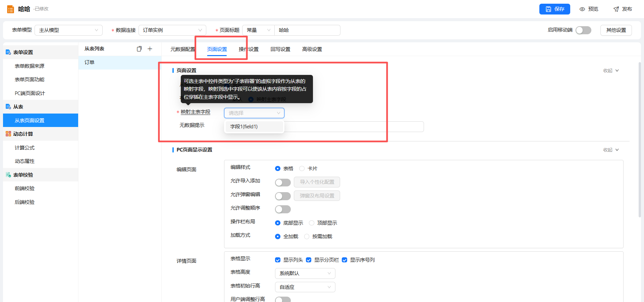Open the 页面标题 type dropdown showing 常量
The height and width of the screenshot is (302, 644).
[x=258, y=30]
